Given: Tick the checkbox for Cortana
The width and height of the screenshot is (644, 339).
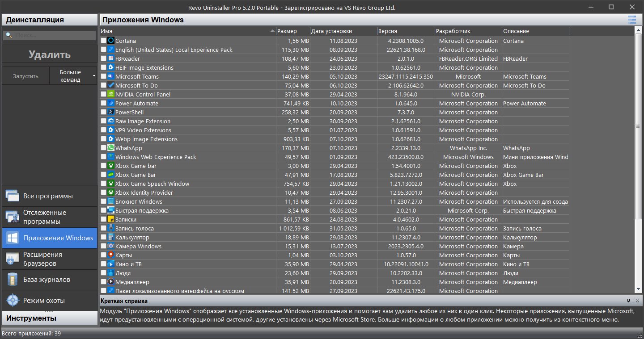Looking at the screenshot, I should pos(104,41).
